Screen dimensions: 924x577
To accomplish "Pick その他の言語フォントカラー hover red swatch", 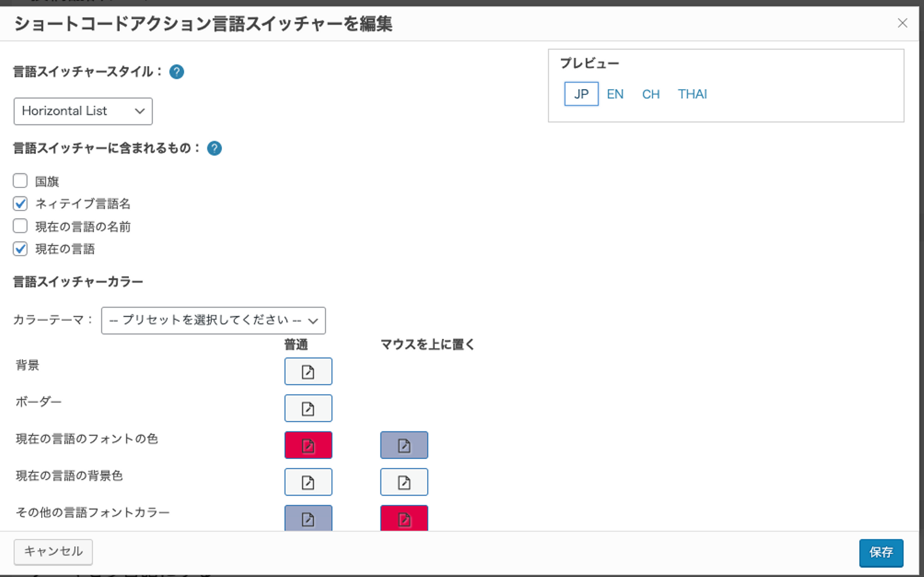I will click(404, 518).
